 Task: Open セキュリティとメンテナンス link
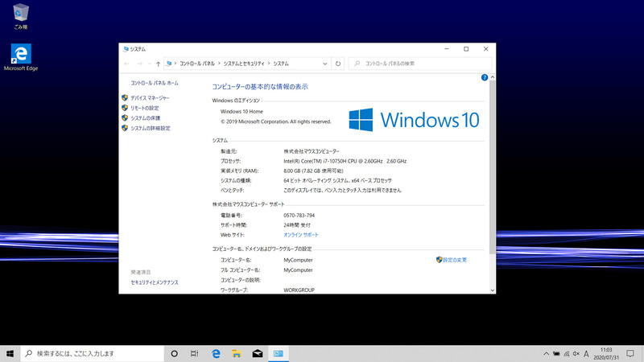[155, 282]
